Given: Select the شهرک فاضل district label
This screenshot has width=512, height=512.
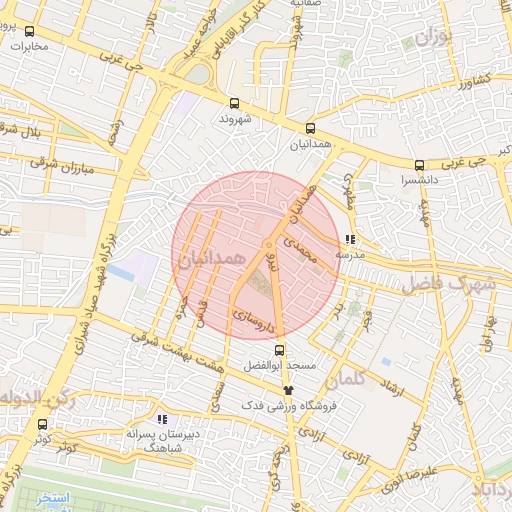Looking at the screenshot, I should (449, 284).
